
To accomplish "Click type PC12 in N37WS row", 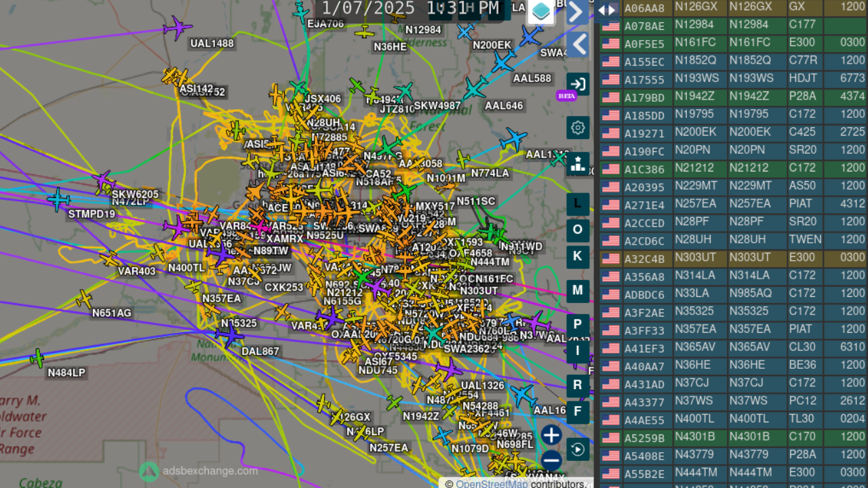I will (803, 401).
